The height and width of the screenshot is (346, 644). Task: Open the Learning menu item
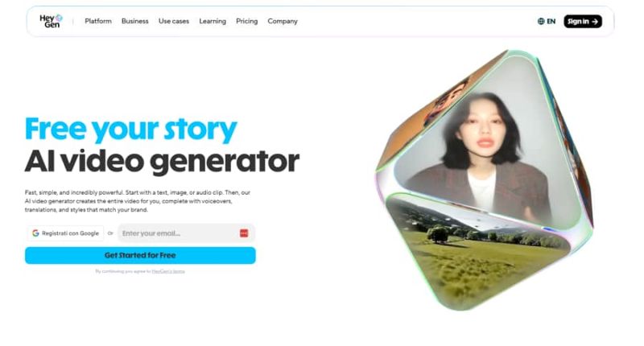tap(213, 21)
